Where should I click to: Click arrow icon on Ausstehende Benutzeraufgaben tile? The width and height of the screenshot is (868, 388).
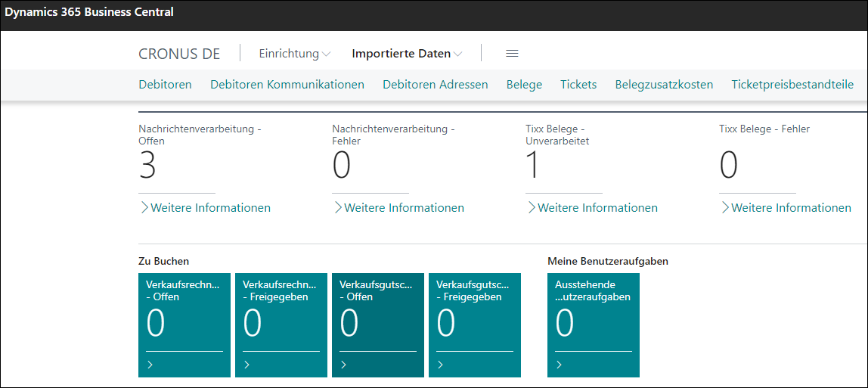coord(559,365)
